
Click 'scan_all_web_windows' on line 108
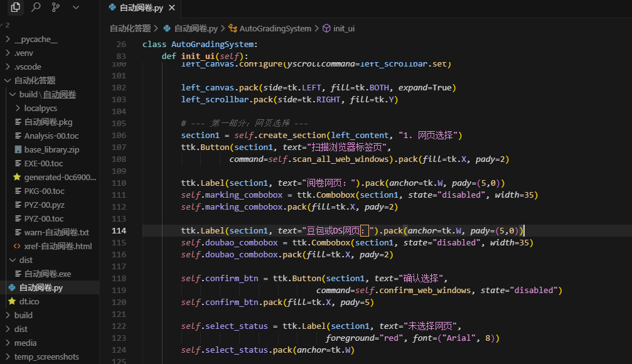click(341, 159)
